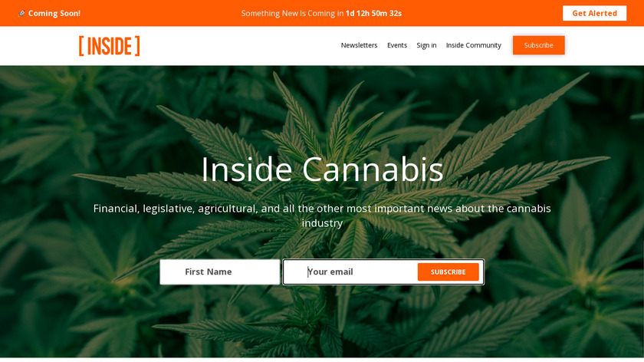Select the Sign in link
Viewport: 644px width, 362px height.
(426, 45)
